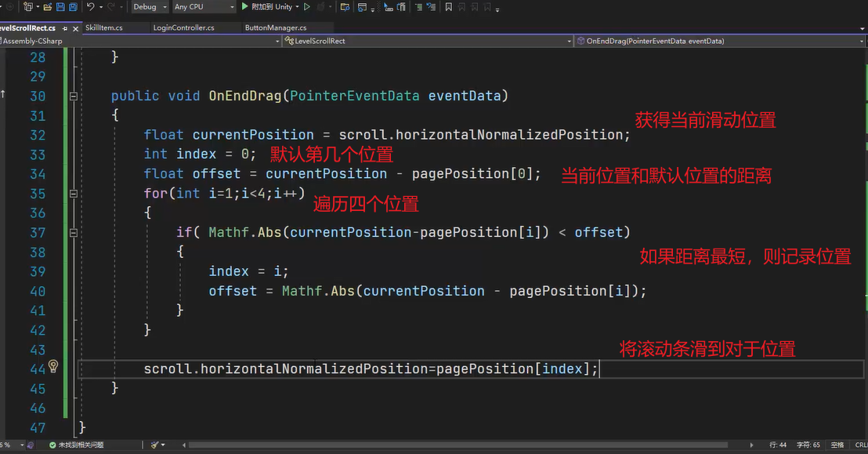Click the bookmark icon in toolbar

pyautogui.click(x=448, y=7)
